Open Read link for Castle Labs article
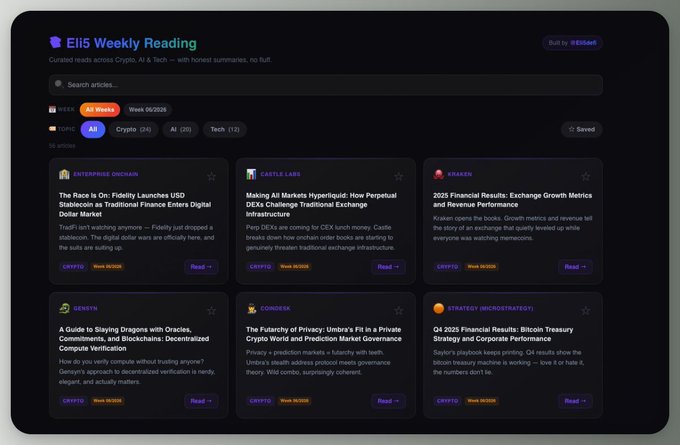Screen dimensions: 680x445 click(x=388, y=267)
